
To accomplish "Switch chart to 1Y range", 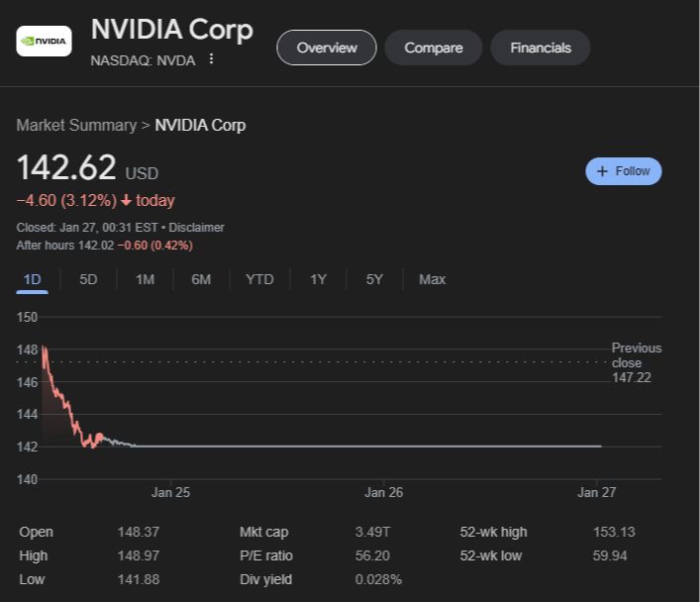I will (x=318, y=279).
